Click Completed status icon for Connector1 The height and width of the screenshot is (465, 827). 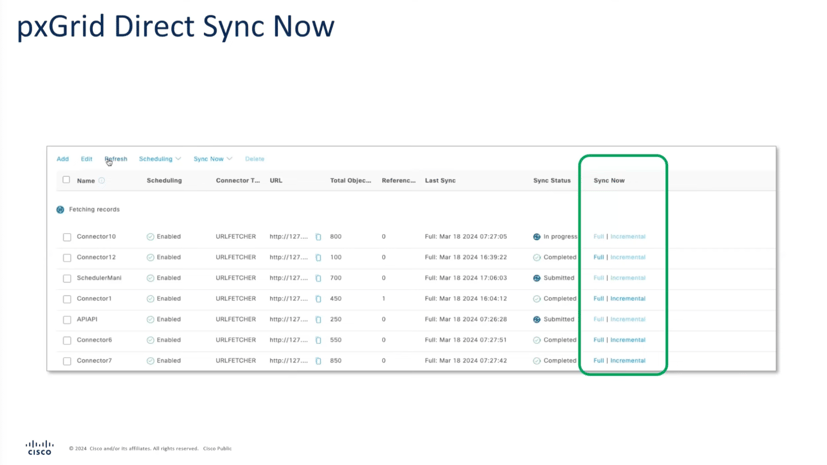[536, 299]
